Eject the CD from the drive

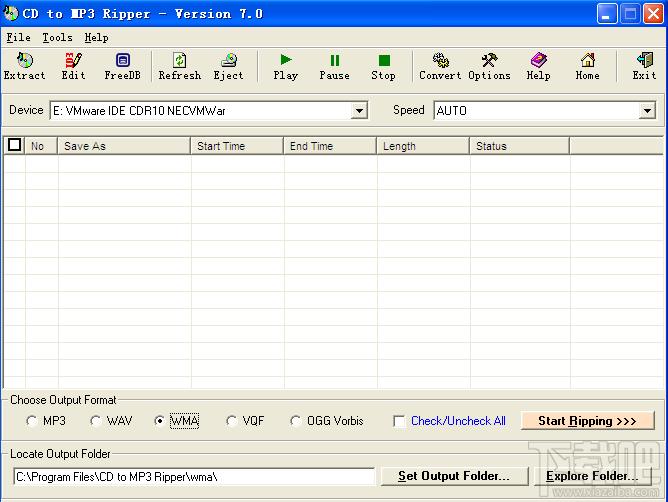229,66
